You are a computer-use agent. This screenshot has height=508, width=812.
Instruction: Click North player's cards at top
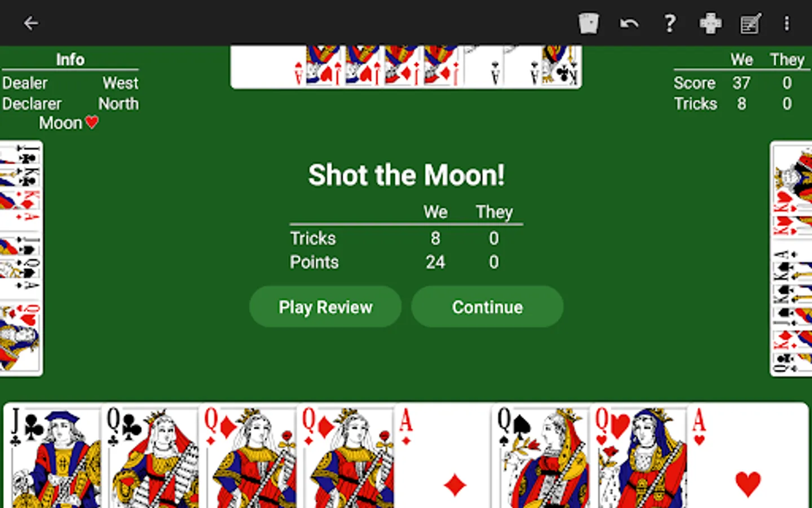click(406, 67)
